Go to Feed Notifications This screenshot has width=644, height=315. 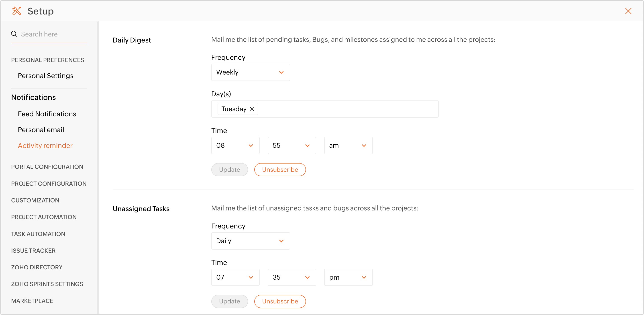pyautogui.click(x=47, y=114)
